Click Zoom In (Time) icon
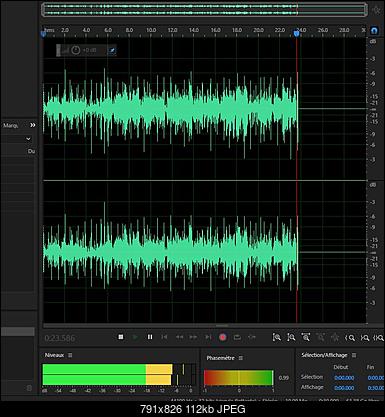 tap(306, 338)
